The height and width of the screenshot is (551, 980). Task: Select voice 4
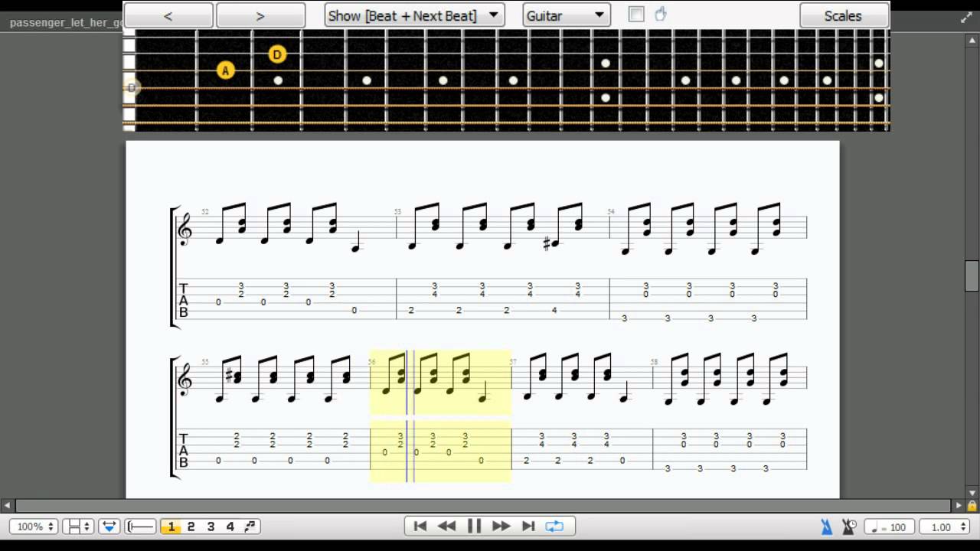click(230, 527)
